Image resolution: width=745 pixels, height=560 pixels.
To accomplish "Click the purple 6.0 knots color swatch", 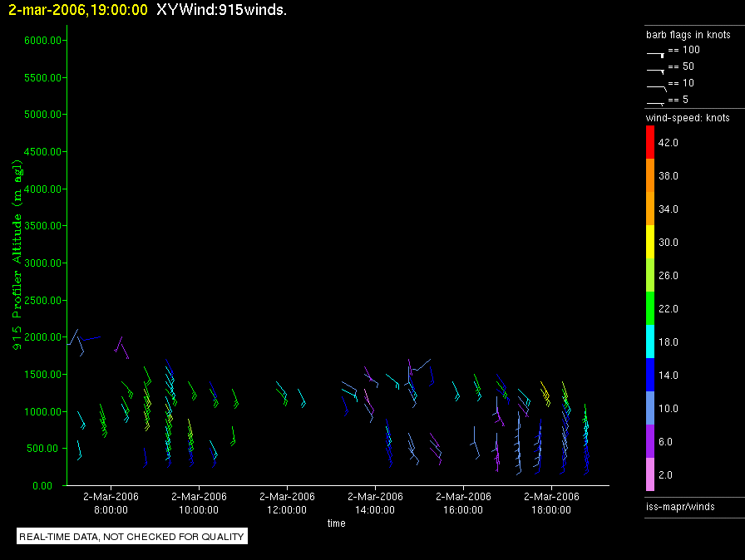I will tap(650, 441).
